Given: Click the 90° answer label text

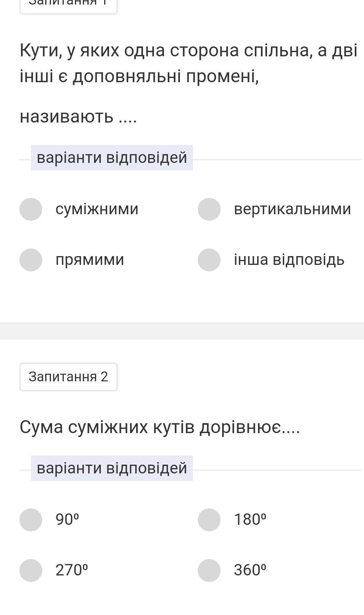Looking at the screenshot, I should 67,520.
